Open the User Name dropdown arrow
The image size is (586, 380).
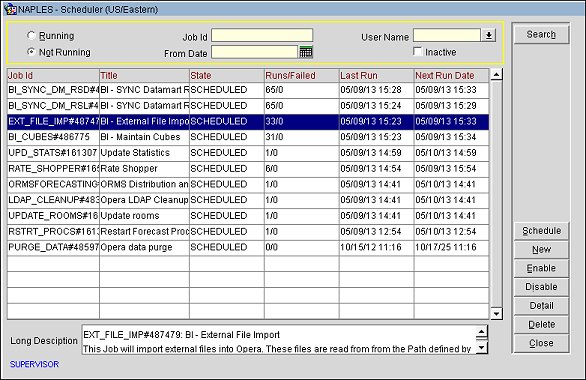(x=488, y=35)
